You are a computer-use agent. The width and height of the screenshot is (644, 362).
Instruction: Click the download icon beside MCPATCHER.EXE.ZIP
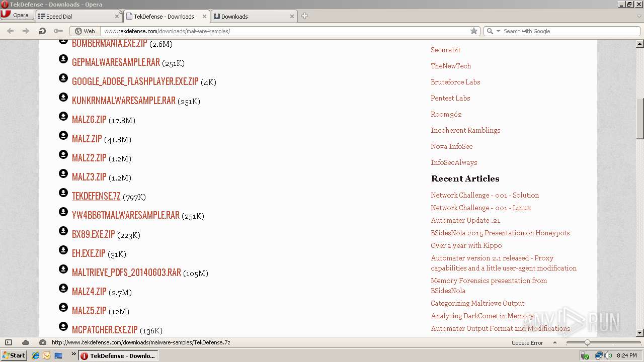(x=63, y=326)
